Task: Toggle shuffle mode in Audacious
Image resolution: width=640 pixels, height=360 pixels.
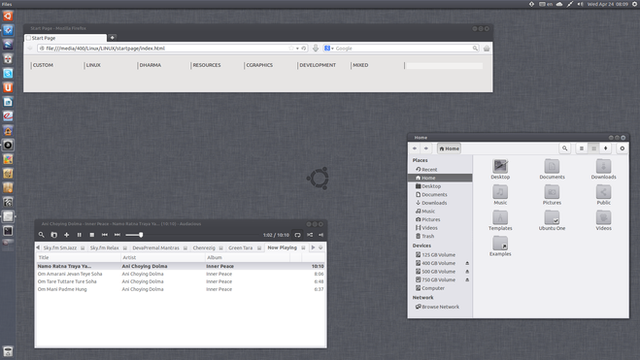Action: coord(310,235)
